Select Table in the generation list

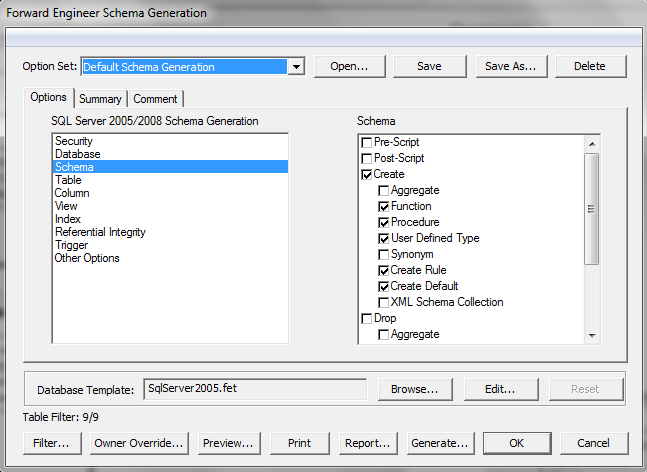tap(170, 180)
